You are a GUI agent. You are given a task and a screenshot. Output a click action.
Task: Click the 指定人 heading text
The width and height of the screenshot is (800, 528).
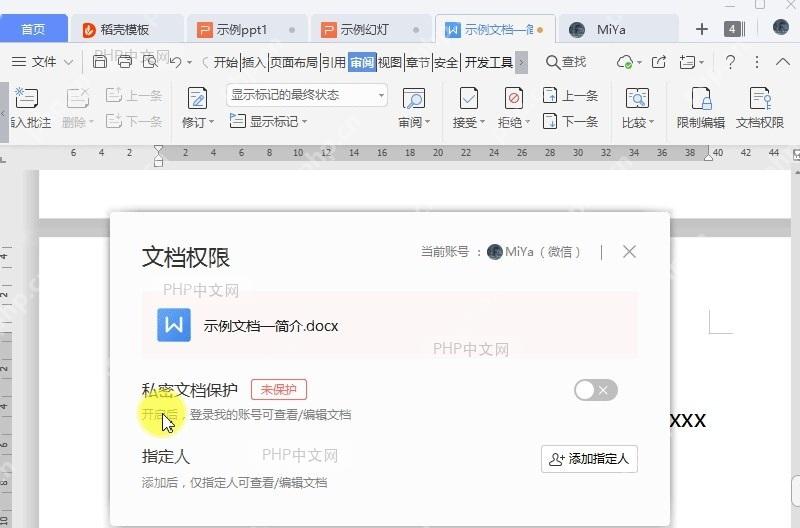pos(165,456)
